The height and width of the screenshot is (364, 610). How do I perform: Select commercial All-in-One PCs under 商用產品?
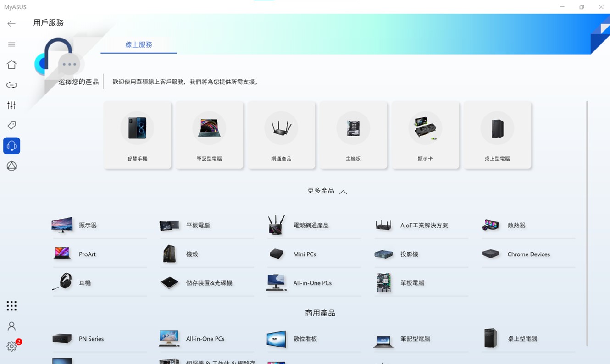click(206, 339)
